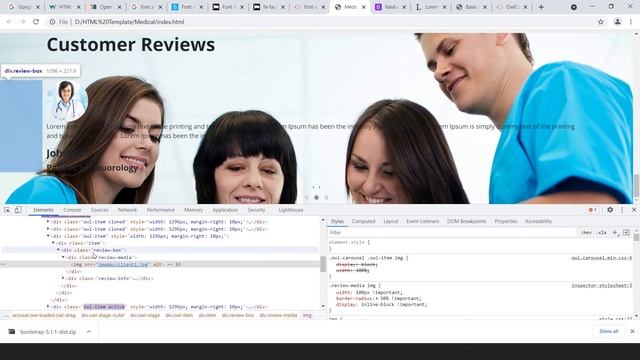The width and height of the screenshot is (640, 360).
Task: Open the Memory tab
Action: (193, 210)
